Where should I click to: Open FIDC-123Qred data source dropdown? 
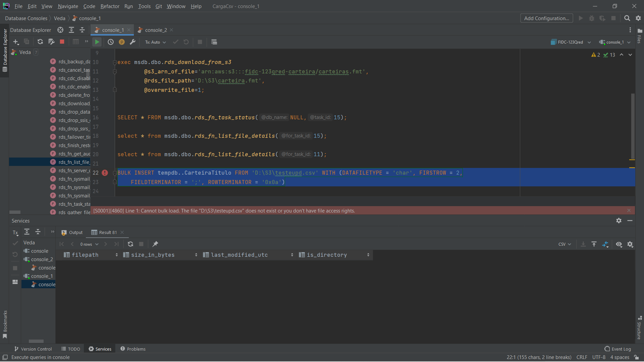pyautogui.click(x=571, y=42)
